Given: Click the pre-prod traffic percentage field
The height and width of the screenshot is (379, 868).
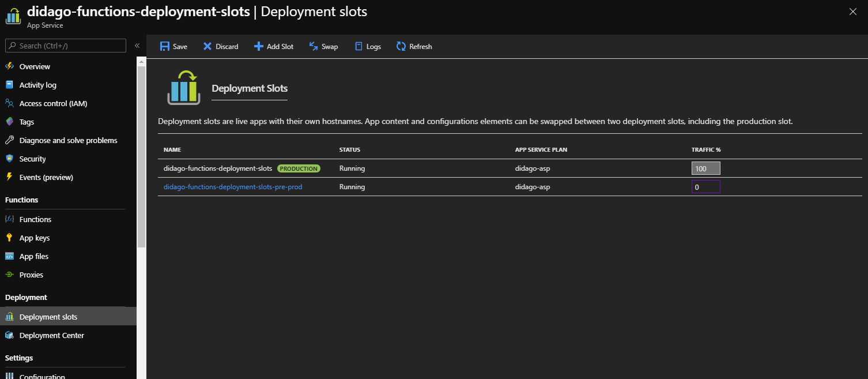Looking at the screenshot, I should coord(705,187).
